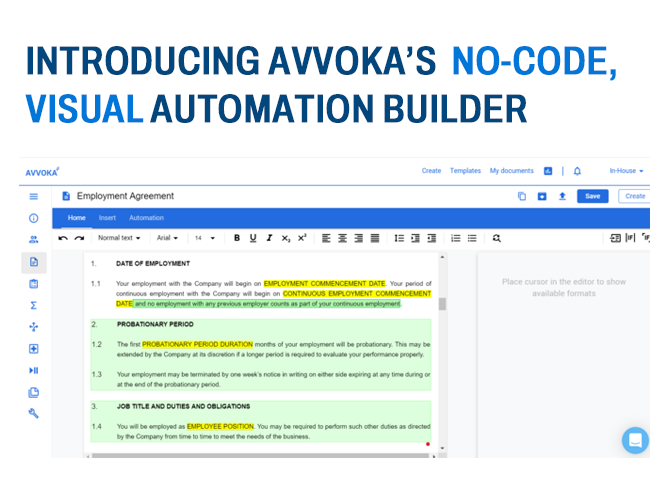This screenshot has width=670, height=477.
Task: Center align text
Action: click(x=342, y=238)
